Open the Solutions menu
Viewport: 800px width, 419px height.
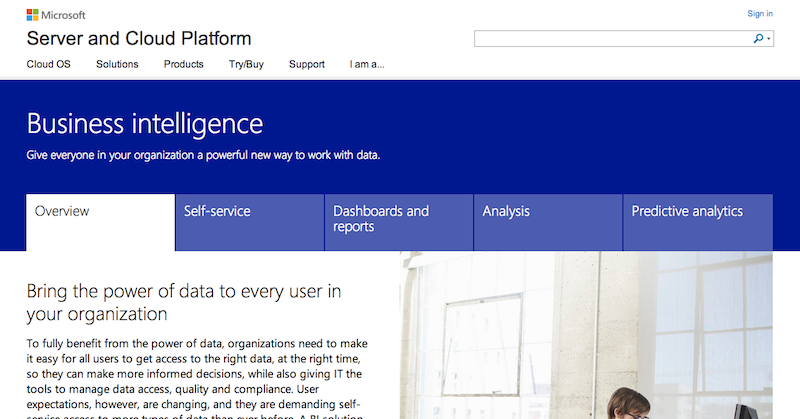pyautogui.click(x=117, y=64)
